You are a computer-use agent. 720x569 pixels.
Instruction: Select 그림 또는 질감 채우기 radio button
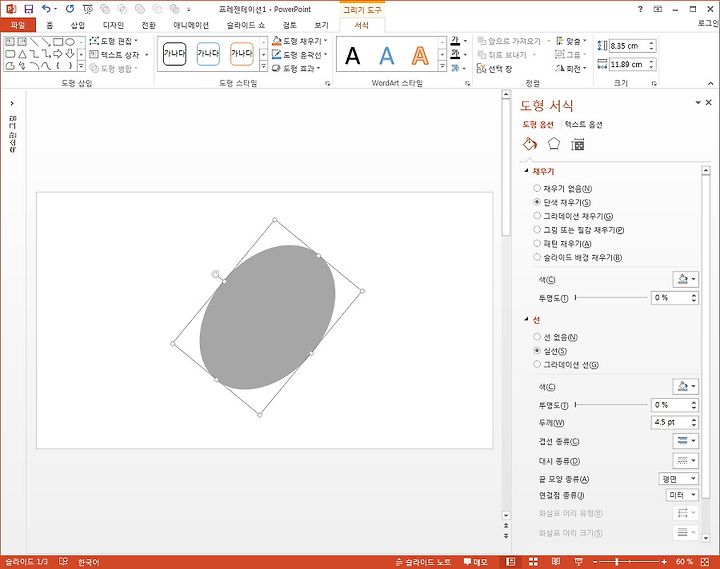pos(537,230)
